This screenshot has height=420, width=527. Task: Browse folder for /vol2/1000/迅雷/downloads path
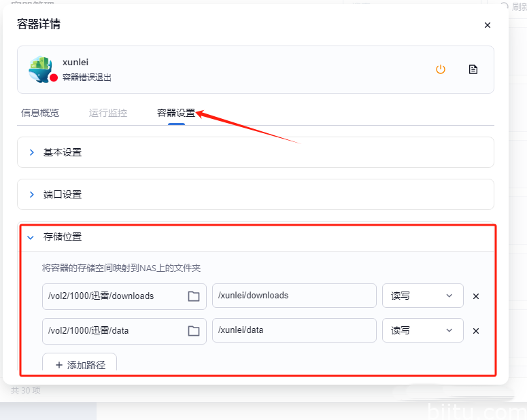pos(194,296)
